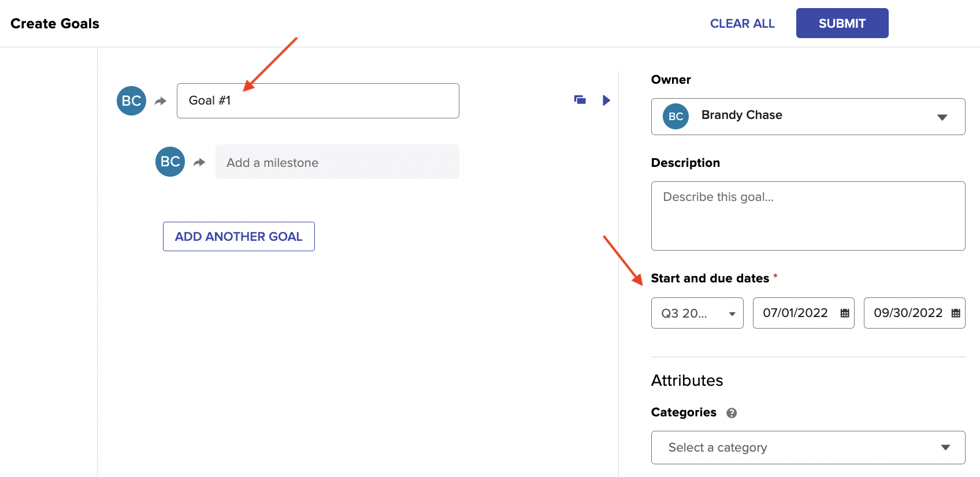Click into the Goal #1 title field
Viewport: 980px width, 477px height.
318,100
